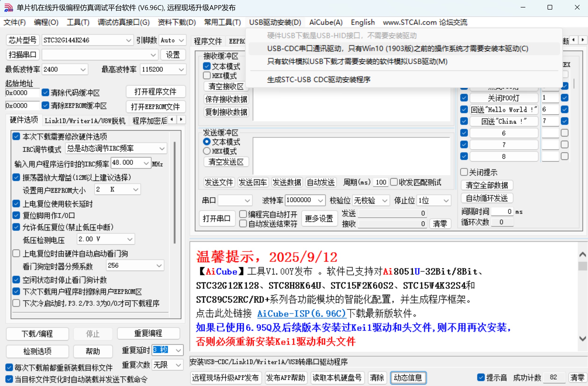This screenshot has width=588, height=386.
Task: Maximize the application window
Action: pyautogui.click(x=550, y=7)
